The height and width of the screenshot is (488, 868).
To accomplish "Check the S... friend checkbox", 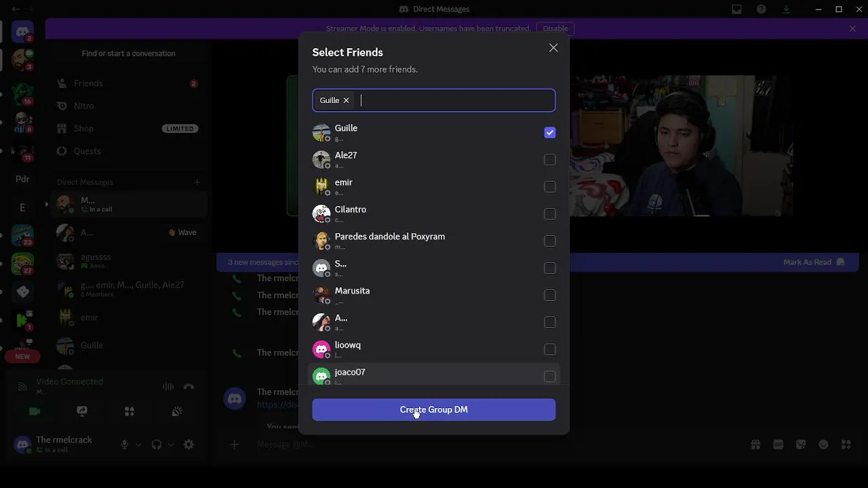I will [550, 268].
